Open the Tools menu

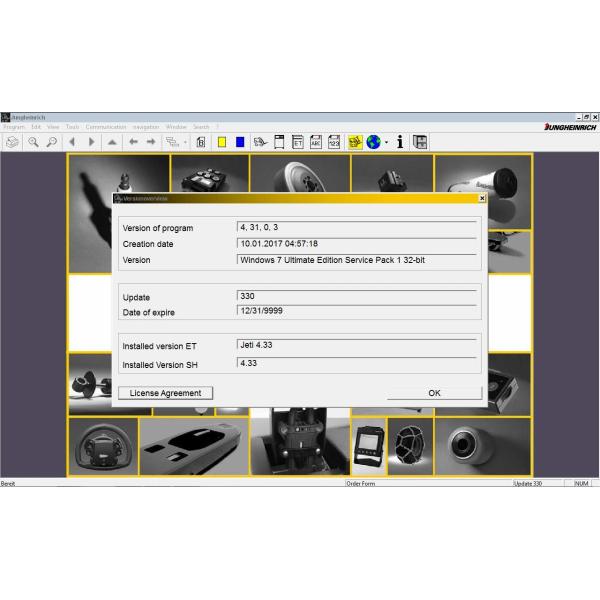(72, 127)
